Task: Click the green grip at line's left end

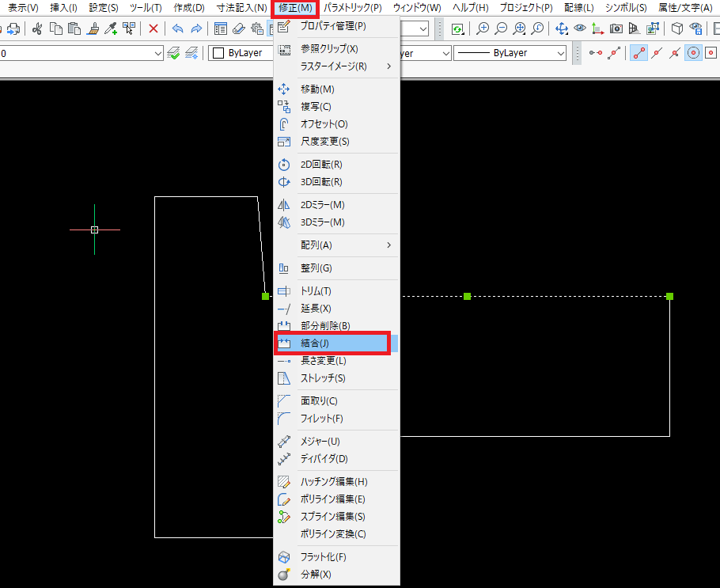Action: point(265,296)
